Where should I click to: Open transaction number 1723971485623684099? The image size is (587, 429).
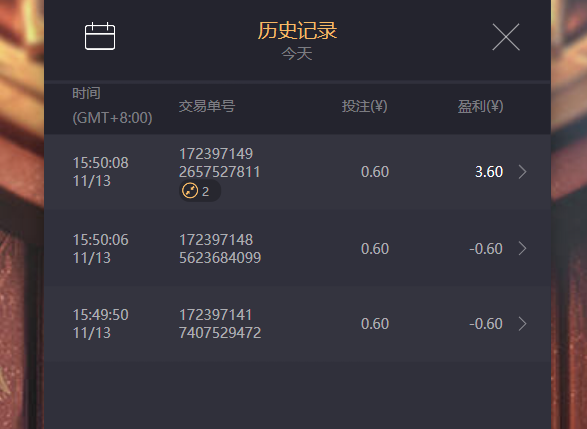click(220, 249)
